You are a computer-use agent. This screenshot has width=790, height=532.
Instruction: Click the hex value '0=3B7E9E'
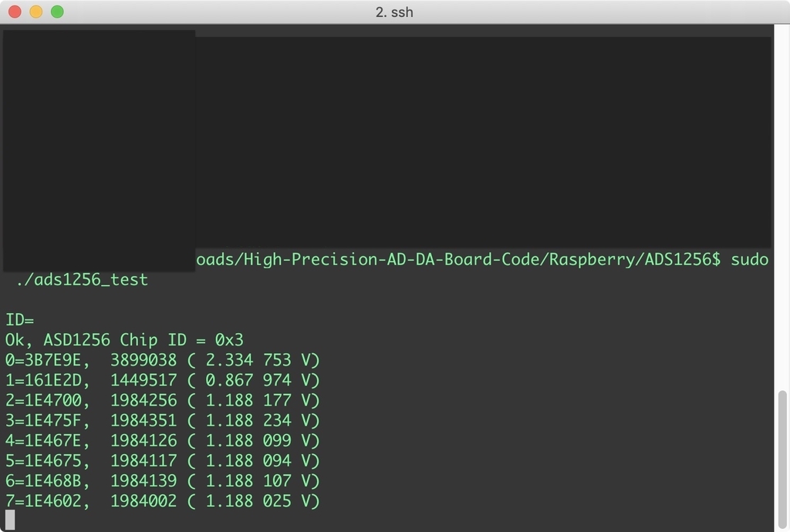point(43,360)
